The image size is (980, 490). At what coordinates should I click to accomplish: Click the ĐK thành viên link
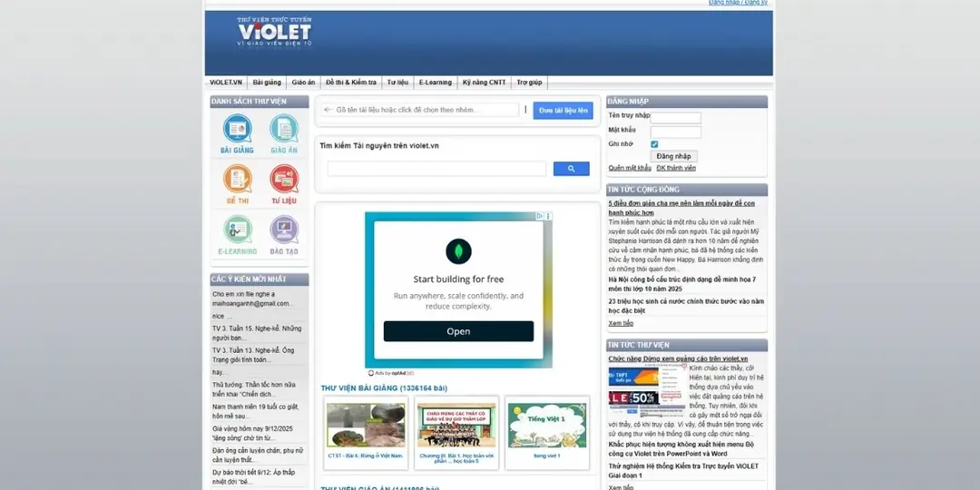pyautogui.click(x=676, y=168)
